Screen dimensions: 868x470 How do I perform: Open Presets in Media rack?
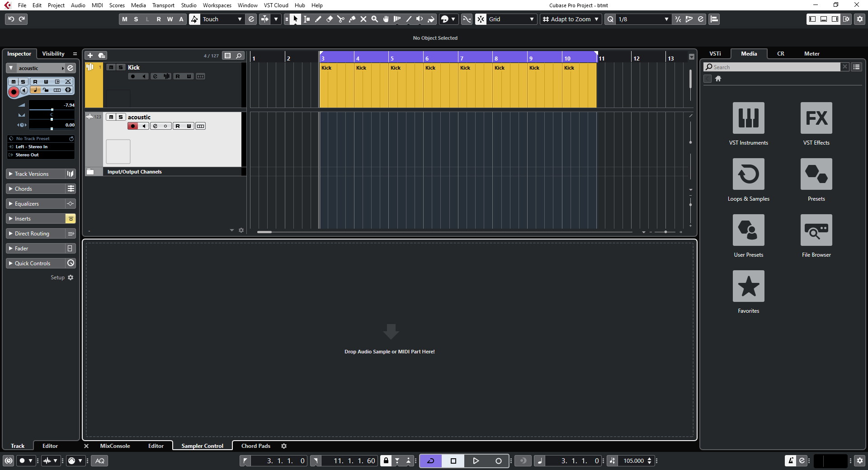816,174
